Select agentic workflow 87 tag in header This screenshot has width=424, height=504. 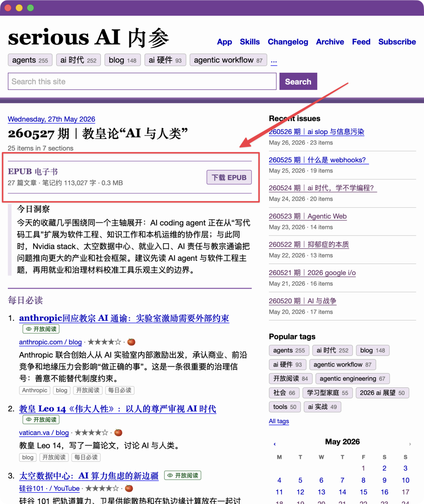(228, 60)
